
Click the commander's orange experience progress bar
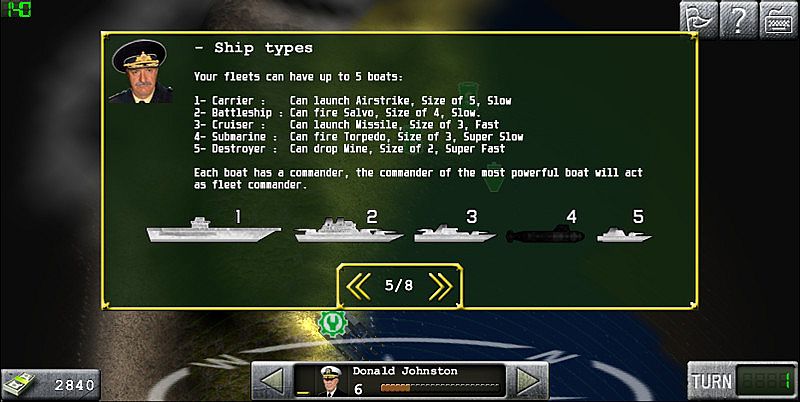coord(440,388)
